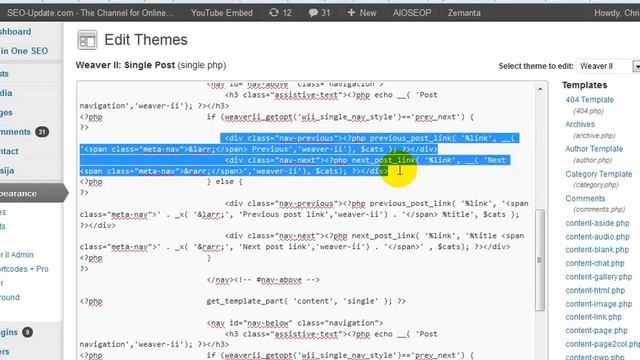Open content-page.php template
Viewport: 640px width, 360px height.
point(596,330)
